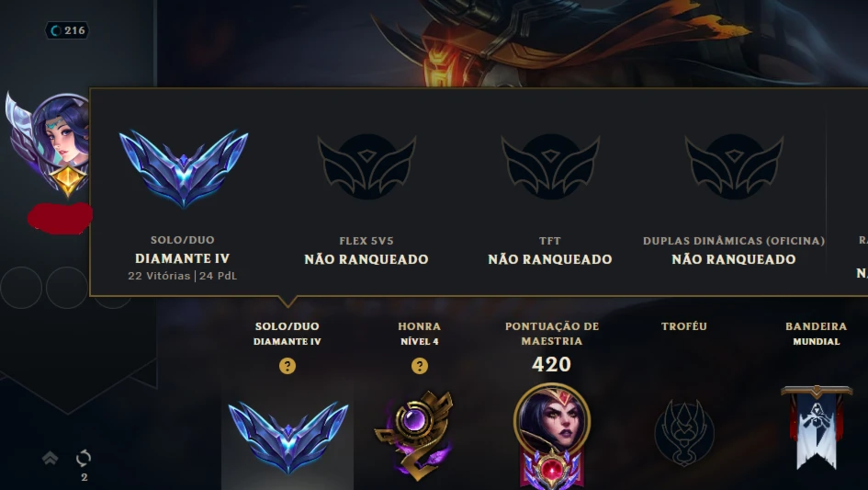Click the unranked Flex 5v5 emblem
The image size is (868, 490).
pos(366,166)
